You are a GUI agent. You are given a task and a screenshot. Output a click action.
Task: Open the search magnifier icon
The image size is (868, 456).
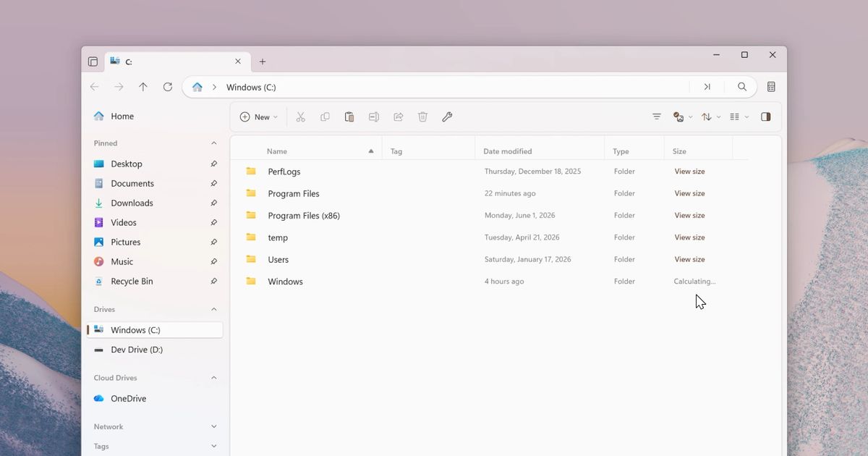pyautogui.click(x=742, y=87)
